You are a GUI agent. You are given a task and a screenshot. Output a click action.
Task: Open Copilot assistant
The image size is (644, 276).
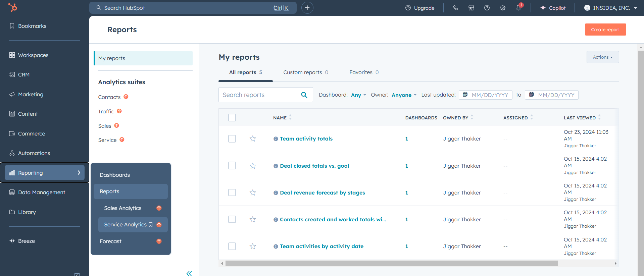pyautogui.click(x=553, y=8)
